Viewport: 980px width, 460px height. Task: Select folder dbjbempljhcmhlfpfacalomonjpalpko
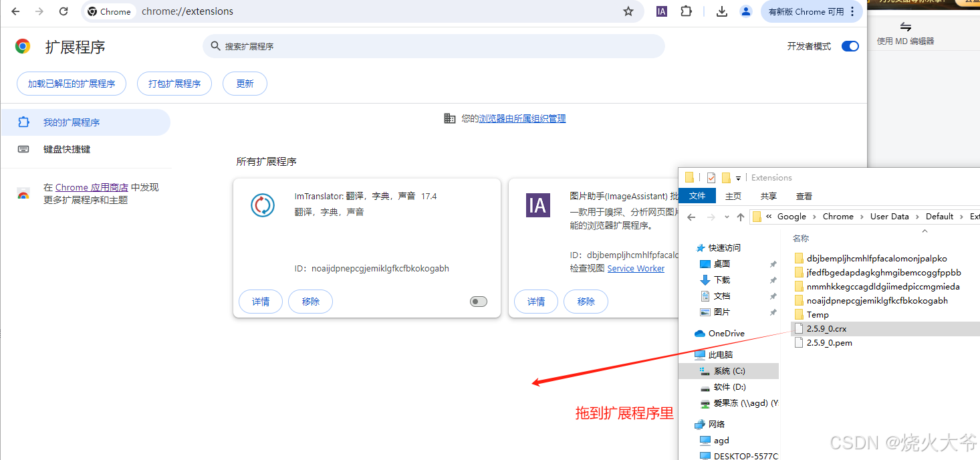[x=876, y=258]
